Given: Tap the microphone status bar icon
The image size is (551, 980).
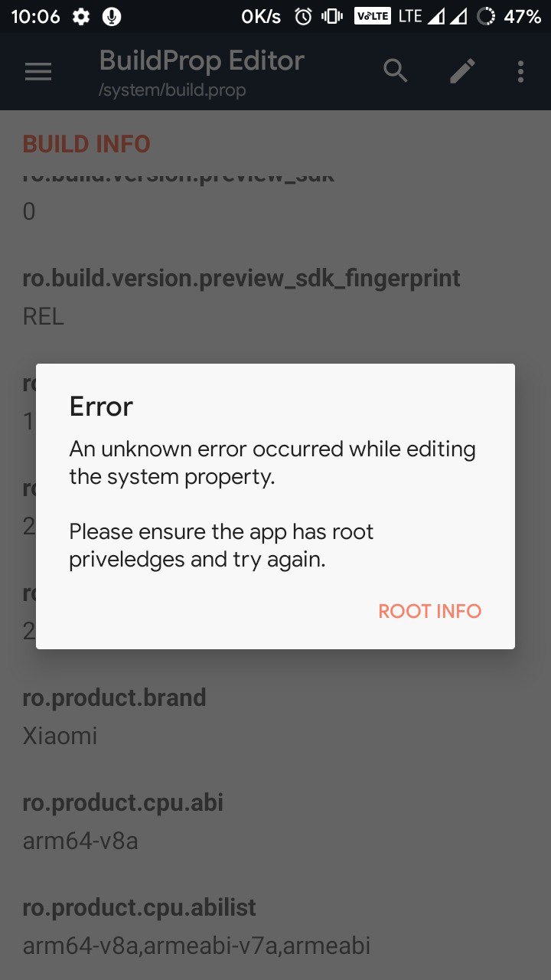Looking at the screenshot, I should click(x=111, y=16).
